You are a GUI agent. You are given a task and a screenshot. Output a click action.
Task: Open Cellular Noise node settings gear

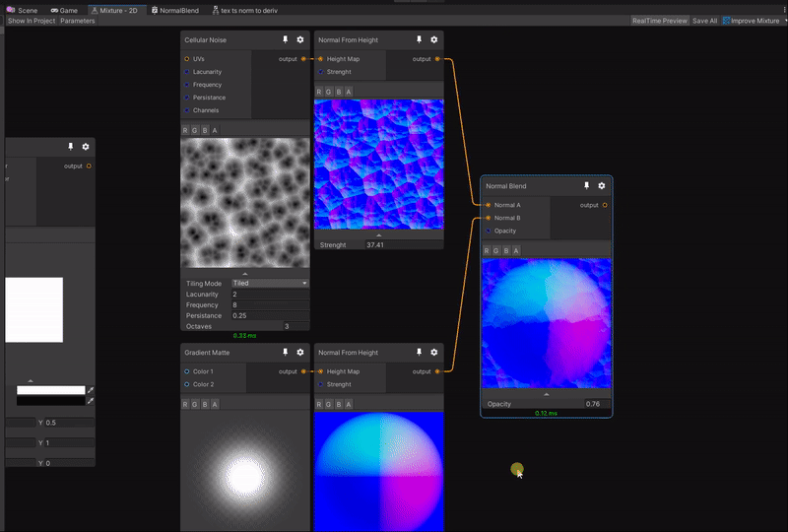click(x=300, y=39)
